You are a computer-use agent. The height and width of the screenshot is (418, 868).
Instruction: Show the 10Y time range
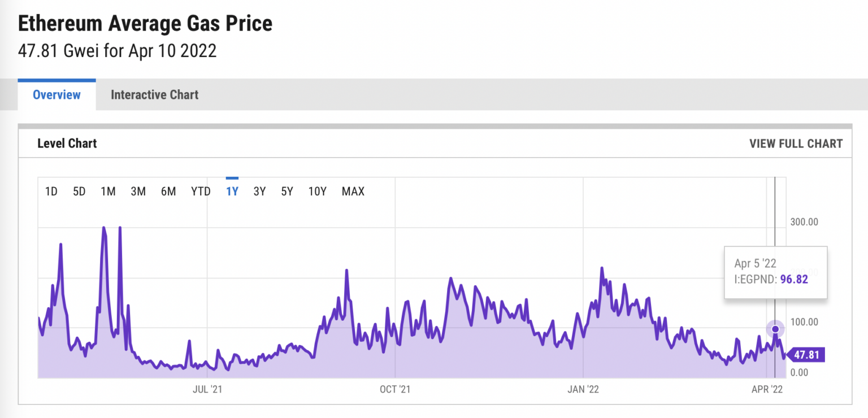318,191
